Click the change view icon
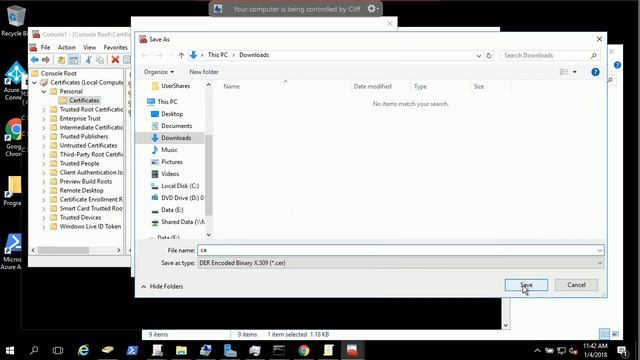Viewport: 640px width, 360px height. coord(564,72)
